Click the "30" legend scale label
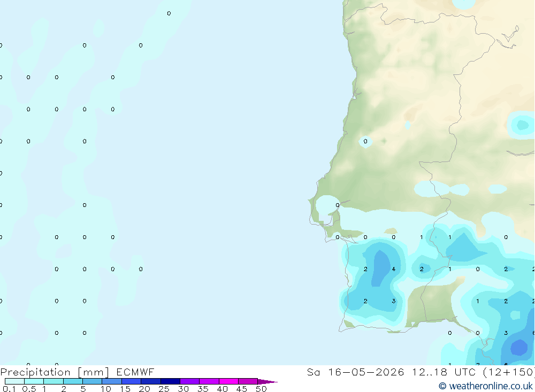Screen dimensions: 535x392 183,389
